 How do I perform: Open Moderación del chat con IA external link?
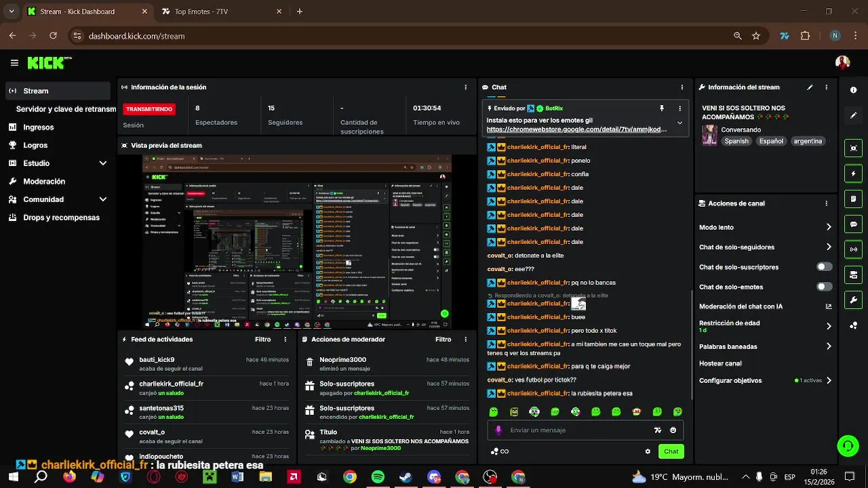tap(829, 306)
